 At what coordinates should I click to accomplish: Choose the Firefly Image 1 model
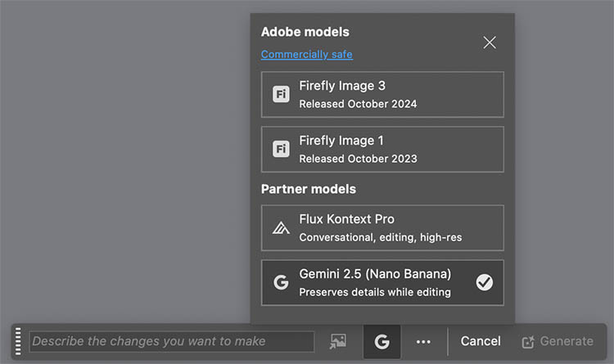(x=382, y=149)
